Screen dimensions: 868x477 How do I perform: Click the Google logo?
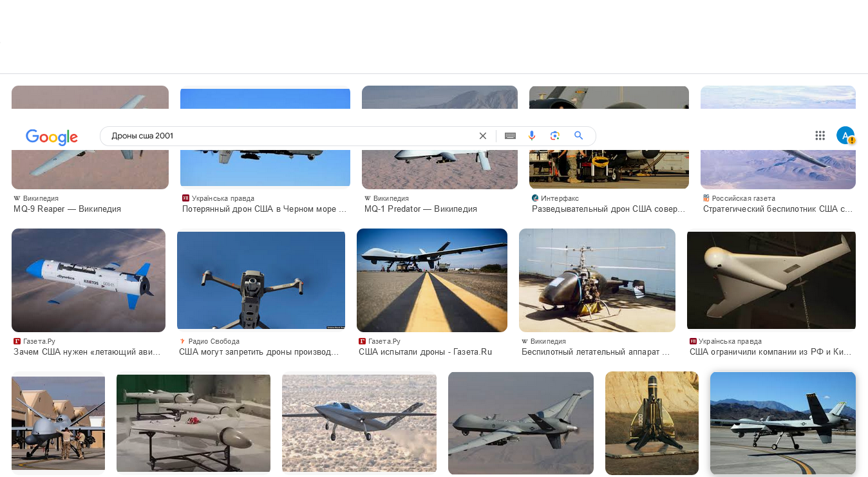click(52, 136)
